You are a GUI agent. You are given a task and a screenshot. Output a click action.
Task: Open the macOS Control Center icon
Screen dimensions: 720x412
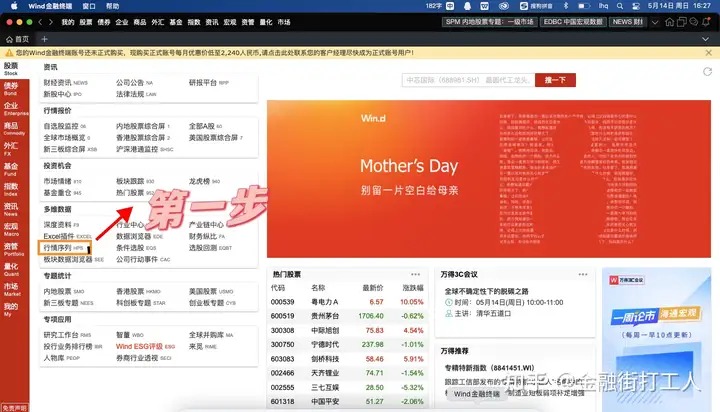pos(636,6)
